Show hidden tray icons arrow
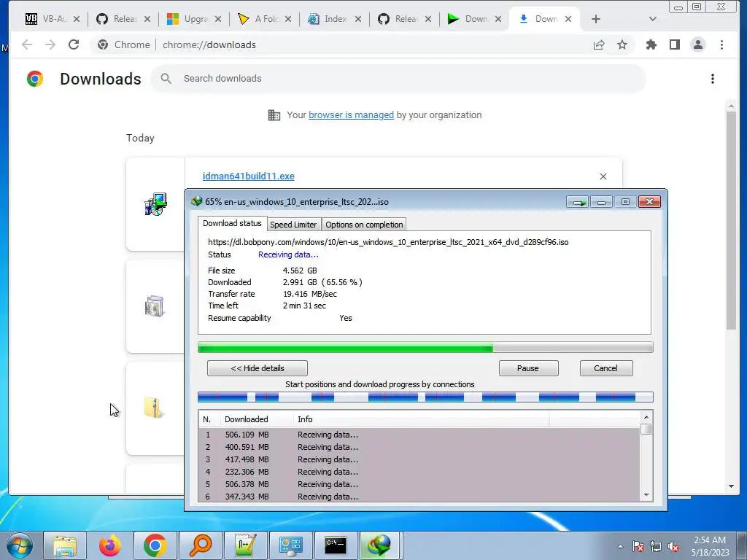Screen dimensions: 747x560 (620, 546)
